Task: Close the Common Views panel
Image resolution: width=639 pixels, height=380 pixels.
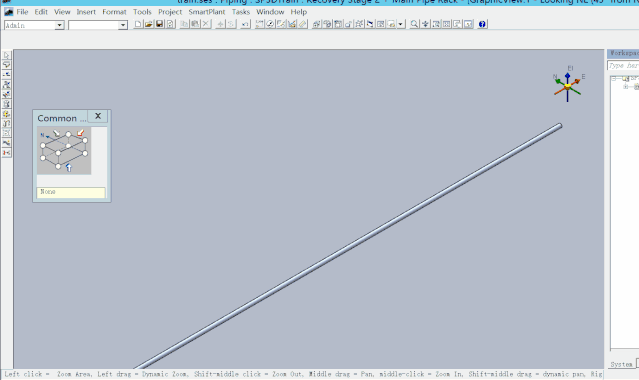Action: tap(98, 116)
